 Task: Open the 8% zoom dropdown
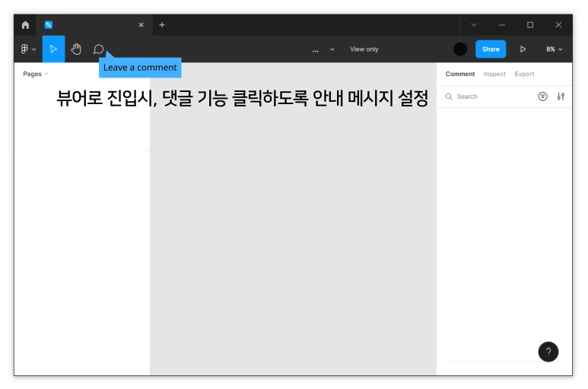coord(555,49)
